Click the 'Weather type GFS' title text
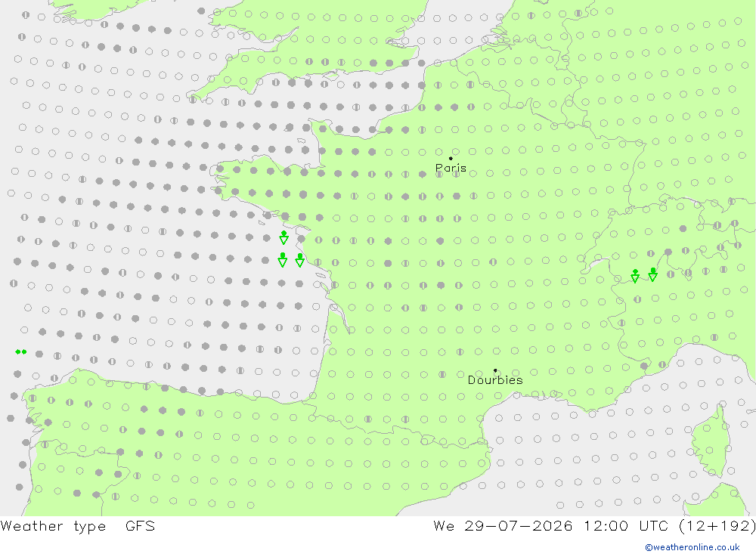 point(78,526)
